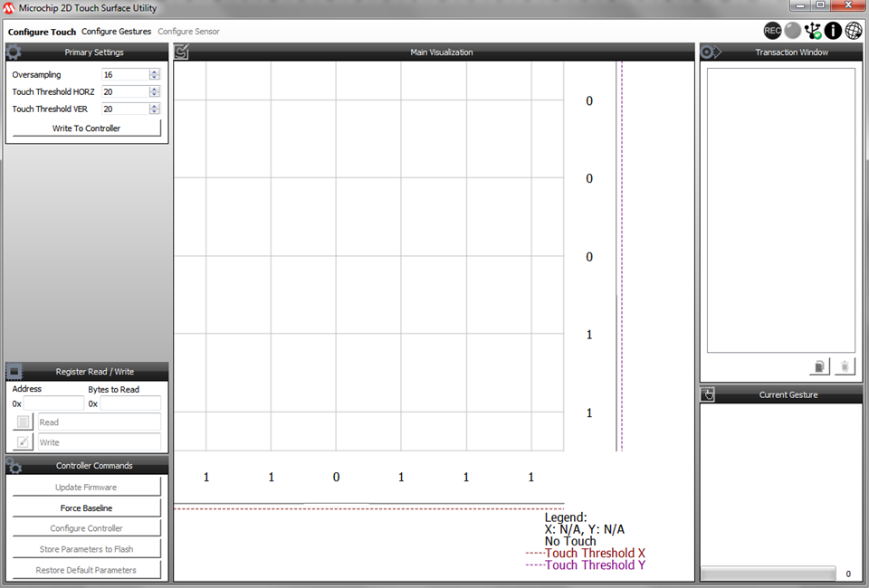Click the edit icon on Main Visualization header
This screenshot has height=588, width=869.
181,52
